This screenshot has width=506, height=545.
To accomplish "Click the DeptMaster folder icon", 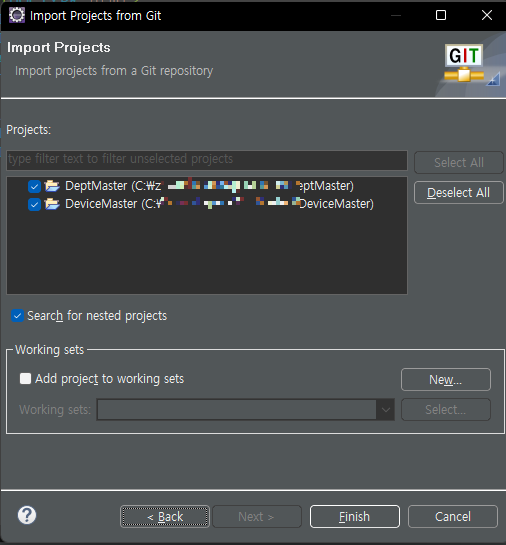I will (52, 186).
